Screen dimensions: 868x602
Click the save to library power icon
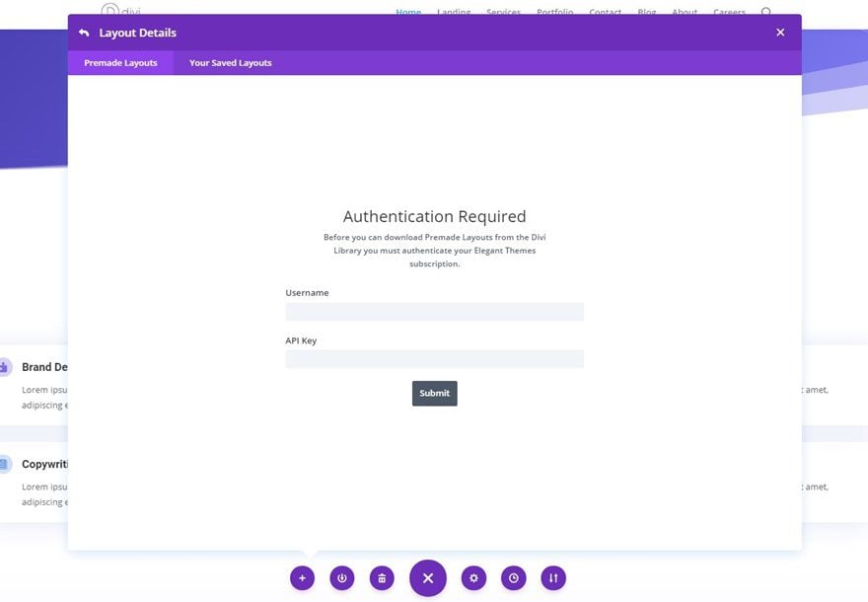point(342,578)
